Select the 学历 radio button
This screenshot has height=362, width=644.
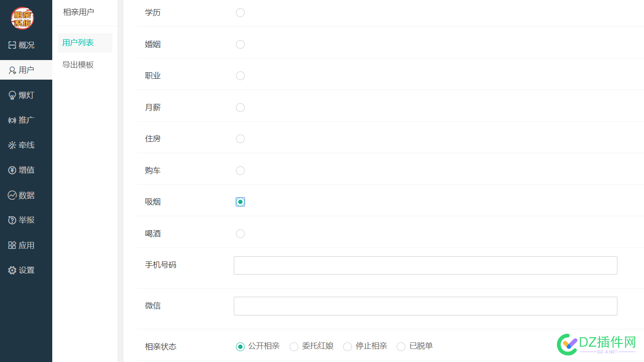click(240, 13)
